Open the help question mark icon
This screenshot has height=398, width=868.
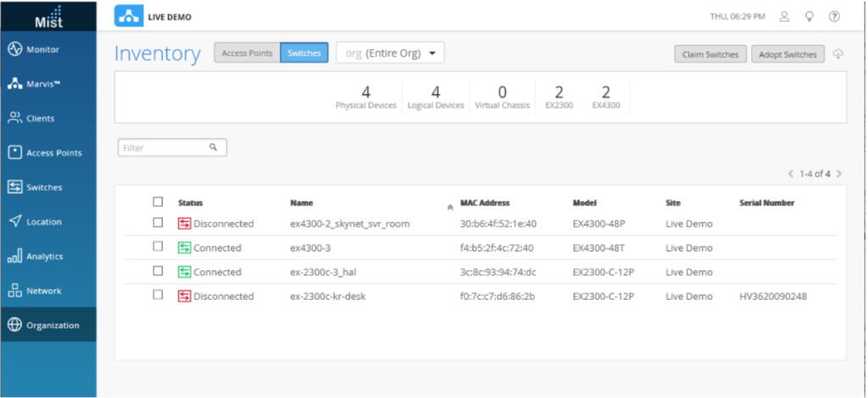tap(834, 17)
